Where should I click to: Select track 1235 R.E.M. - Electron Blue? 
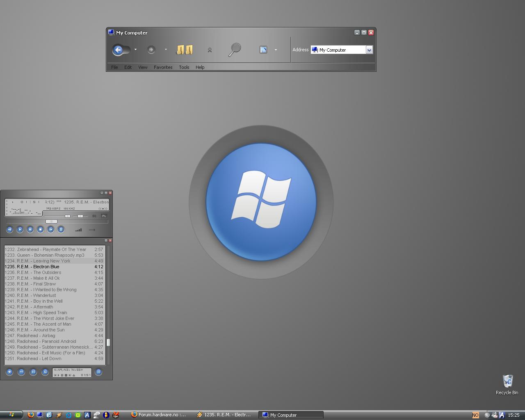[x=55, y=267]
